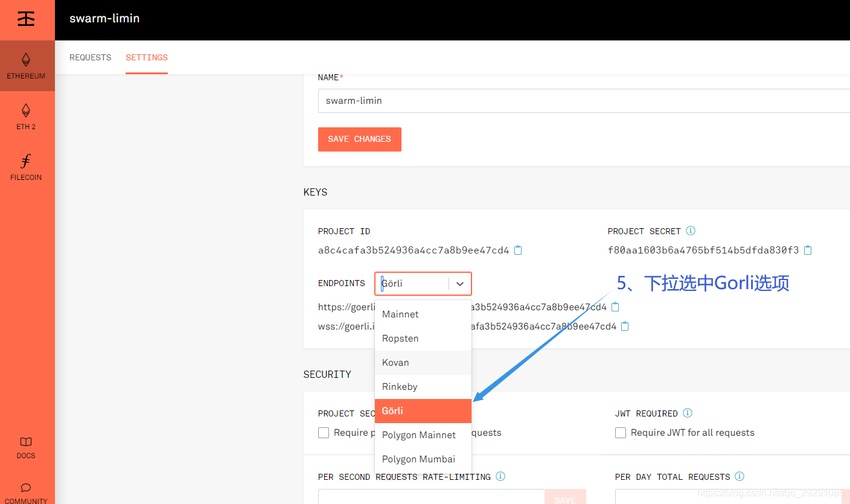Show info for per second rate-limiting
The width and height of the screenshot is (850, 504).
coord(500,476)
